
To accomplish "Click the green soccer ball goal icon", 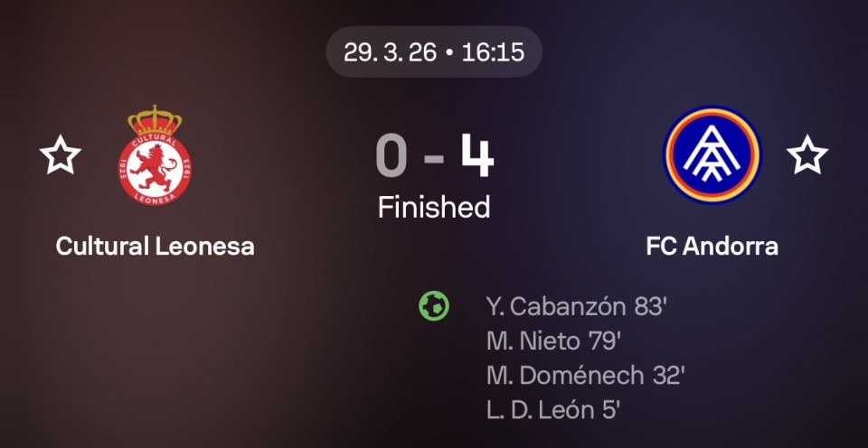I will (434, 306).
